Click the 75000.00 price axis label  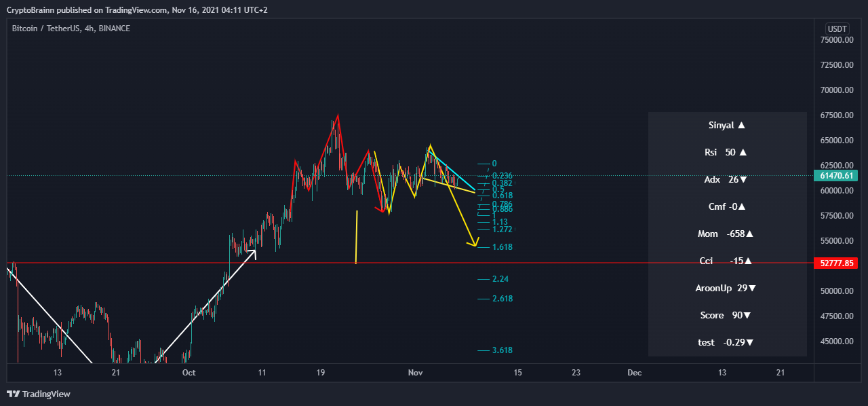pyautogui.click(x=835, y=40)
